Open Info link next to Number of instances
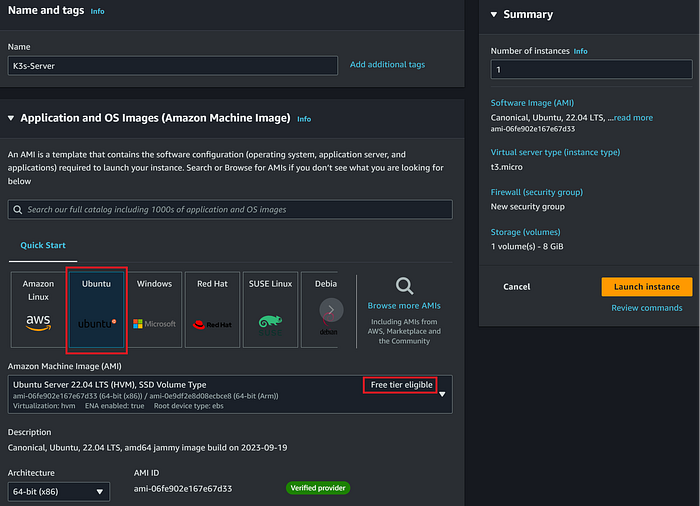The height and width of the screenshot is (506, 700). click(580, 51)
